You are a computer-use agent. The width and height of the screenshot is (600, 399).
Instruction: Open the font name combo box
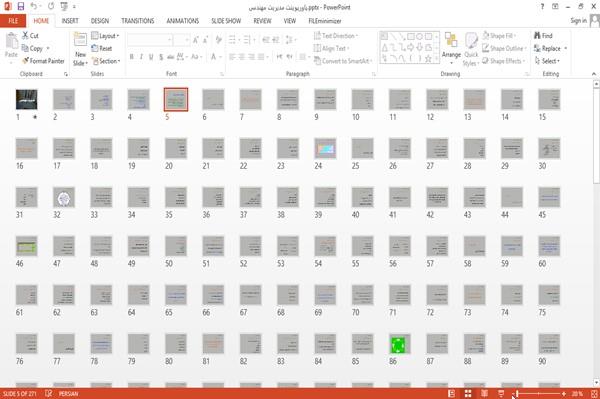point(150,40)
